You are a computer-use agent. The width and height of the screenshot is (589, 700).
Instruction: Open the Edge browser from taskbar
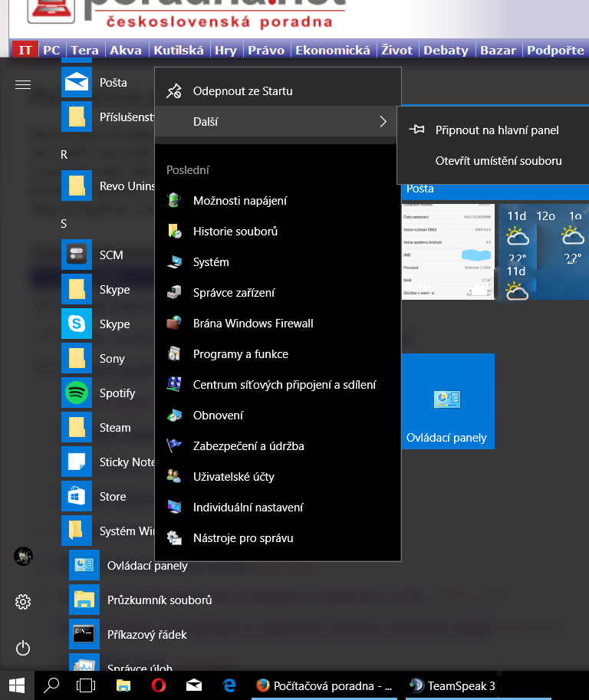coord(229,685)
